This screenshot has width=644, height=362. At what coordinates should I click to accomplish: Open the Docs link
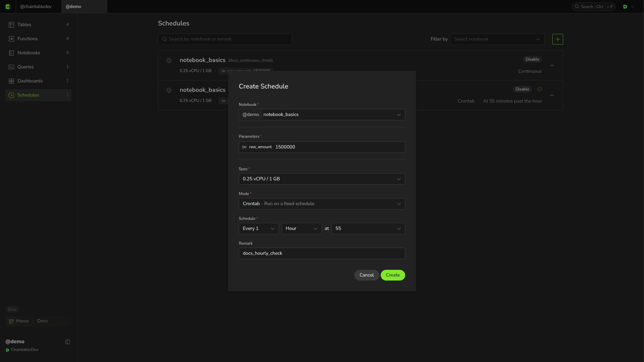point(42,321)
